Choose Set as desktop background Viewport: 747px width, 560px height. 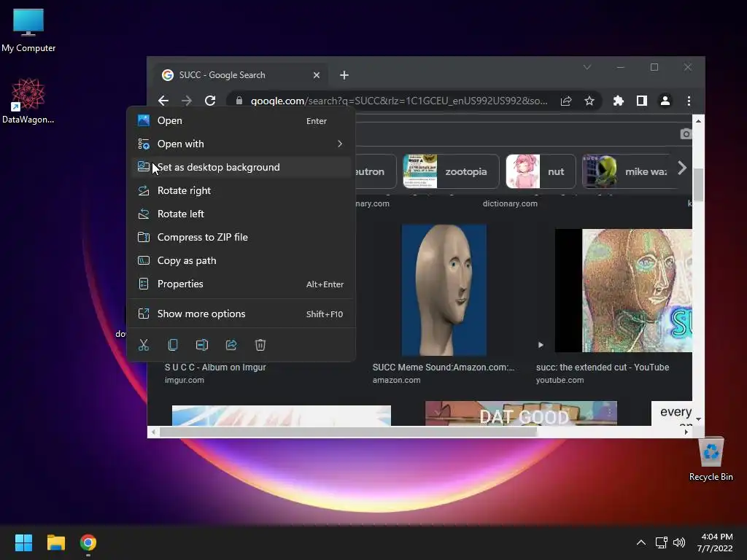[x=241, y=167]
